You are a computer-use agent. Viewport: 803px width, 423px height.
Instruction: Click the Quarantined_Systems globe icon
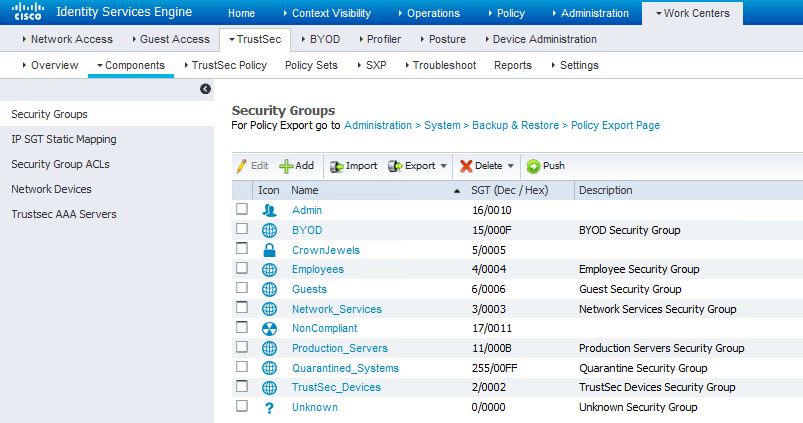coord(269,368)
